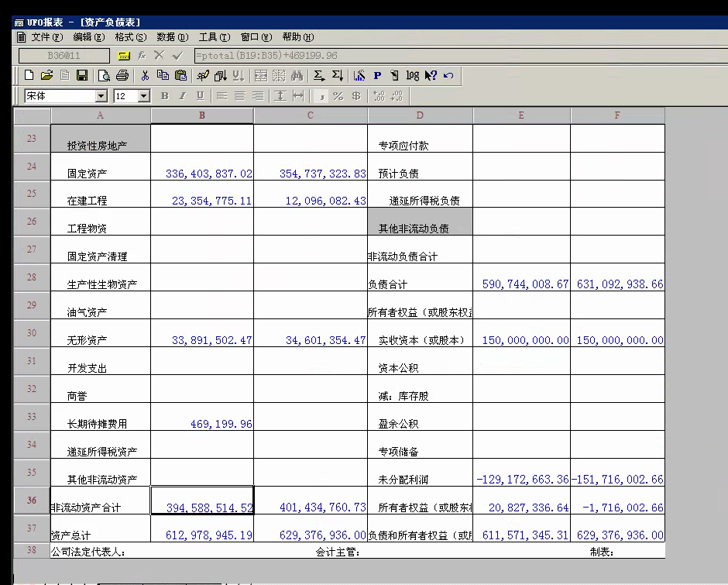
Task: Center align cell text
Action: [x=239, y=96]
